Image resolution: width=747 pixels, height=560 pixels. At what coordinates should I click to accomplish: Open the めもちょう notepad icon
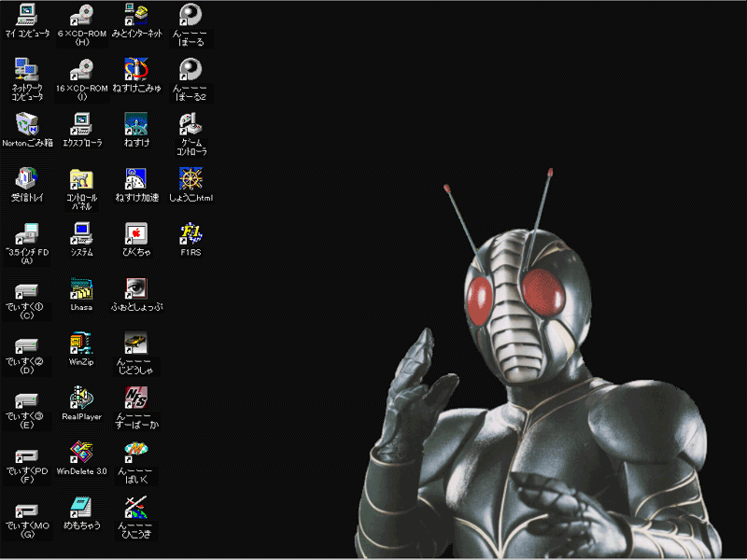point(82,507)
